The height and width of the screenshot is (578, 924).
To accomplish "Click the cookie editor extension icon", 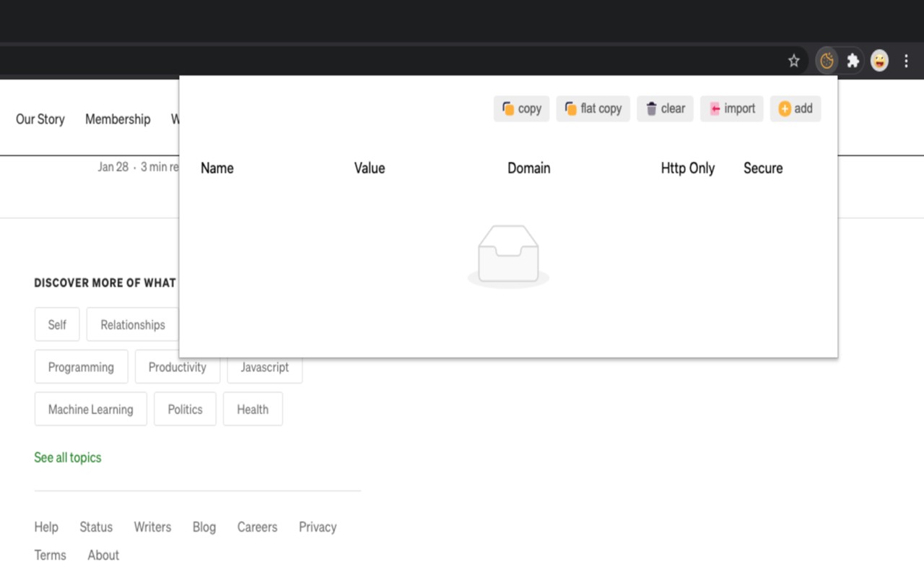I will point(827,61).
